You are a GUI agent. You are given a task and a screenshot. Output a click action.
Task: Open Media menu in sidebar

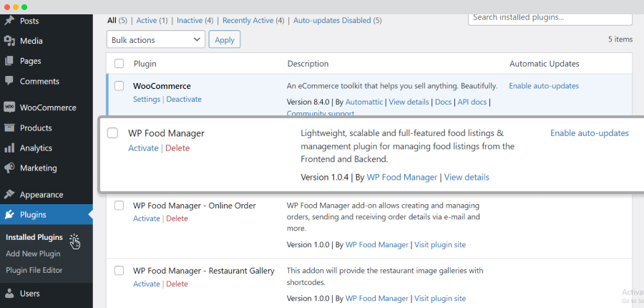tap(31, 41)
